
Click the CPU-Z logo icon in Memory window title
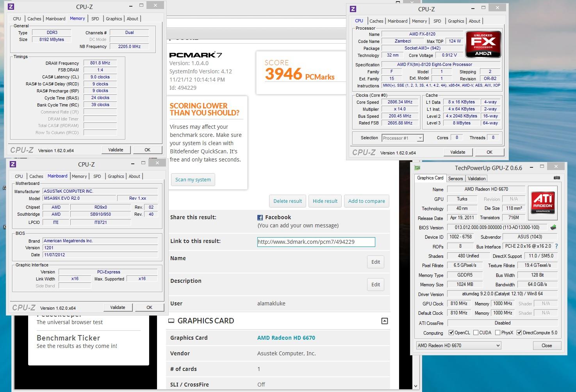11,7
